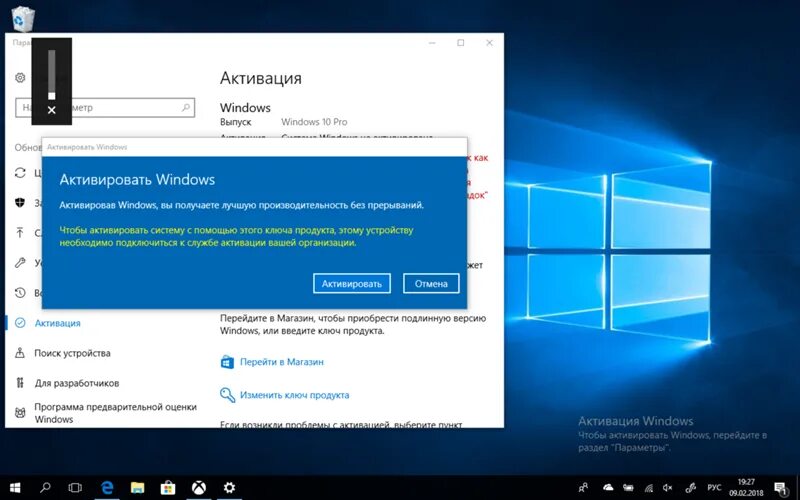Click the volume level slider in the overlay
The image size is (800, 500).
tap(52, 74)
